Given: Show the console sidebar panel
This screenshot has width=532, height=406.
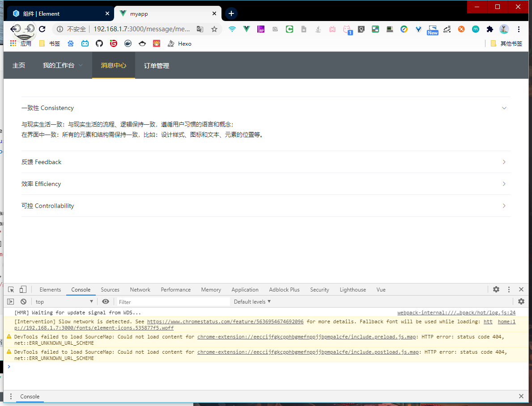Looking at the screenshot, I should 11,302.
